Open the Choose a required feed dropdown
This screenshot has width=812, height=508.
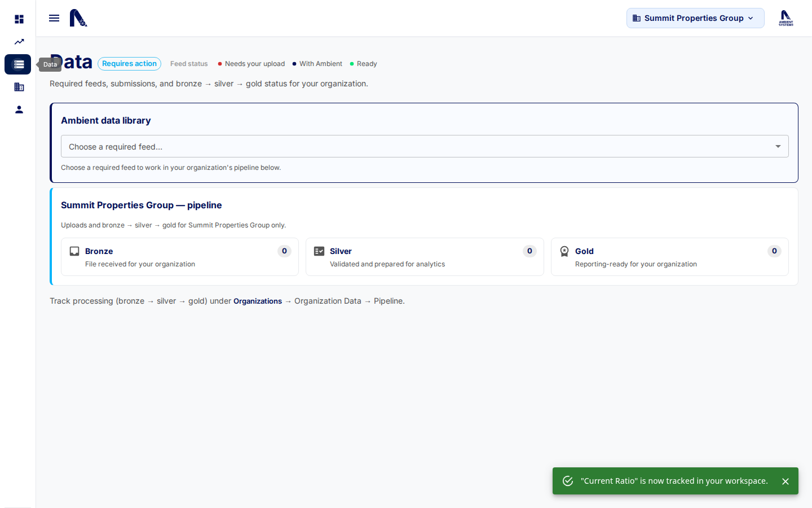coord(425,146)
